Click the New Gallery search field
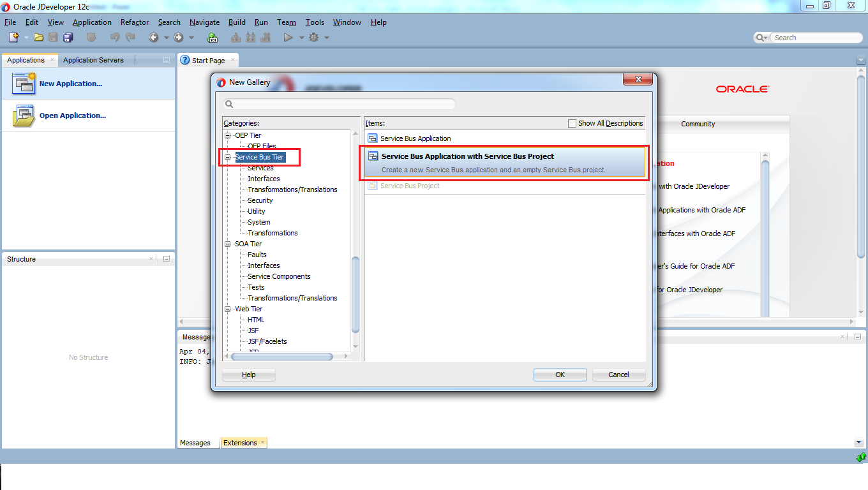This screenshot has height=490, width=868. tap(340, 104)
